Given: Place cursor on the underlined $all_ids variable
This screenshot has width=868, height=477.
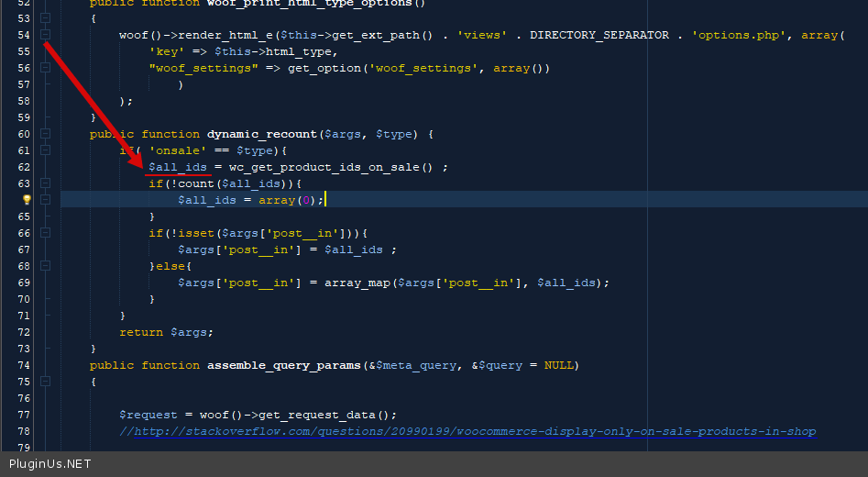Looking at the screenshot, I should [x=178, y=167].
